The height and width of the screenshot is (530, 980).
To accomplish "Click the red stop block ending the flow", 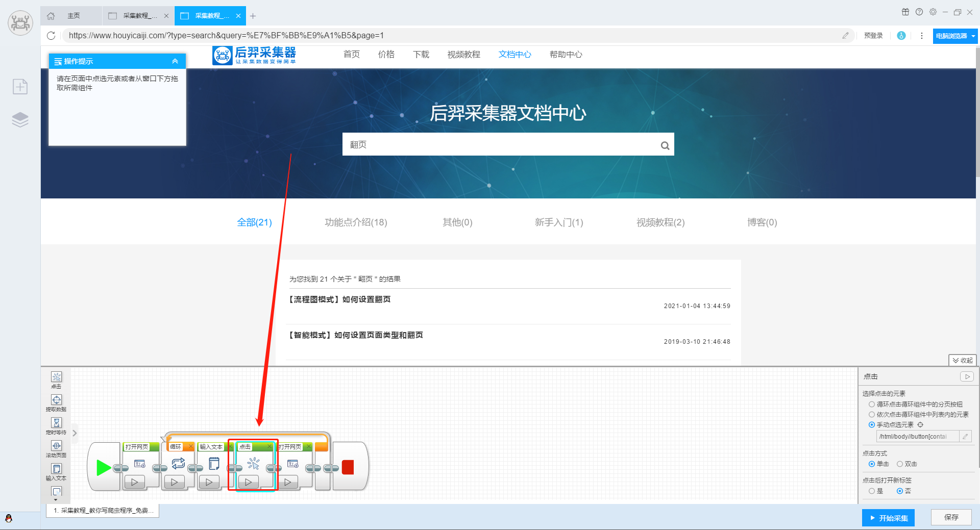I will (x=348, y=467).
